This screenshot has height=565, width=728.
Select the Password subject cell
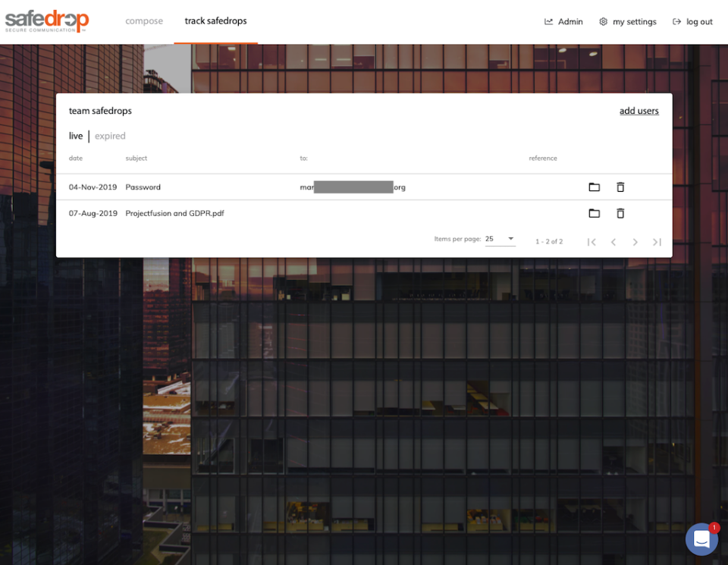(143, 187)
